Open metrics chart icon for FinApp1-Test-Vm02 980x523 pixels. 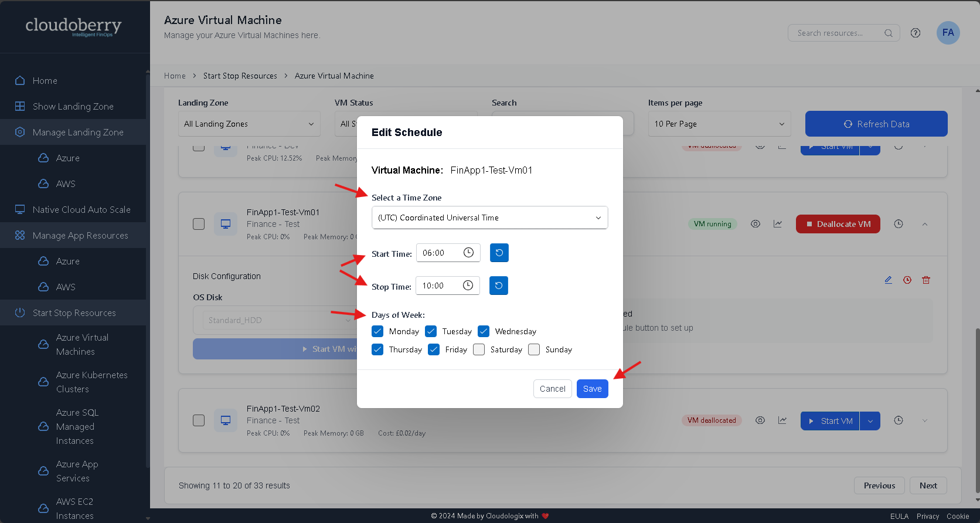[782, 420]
